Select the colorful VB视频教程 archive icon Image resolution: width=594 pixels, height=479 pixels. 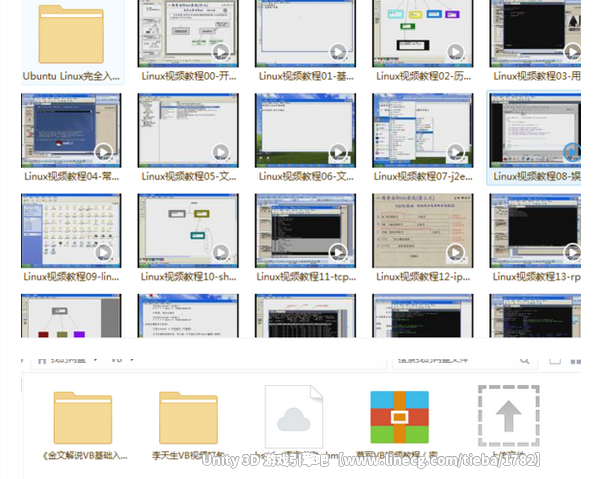pos(400,417)
